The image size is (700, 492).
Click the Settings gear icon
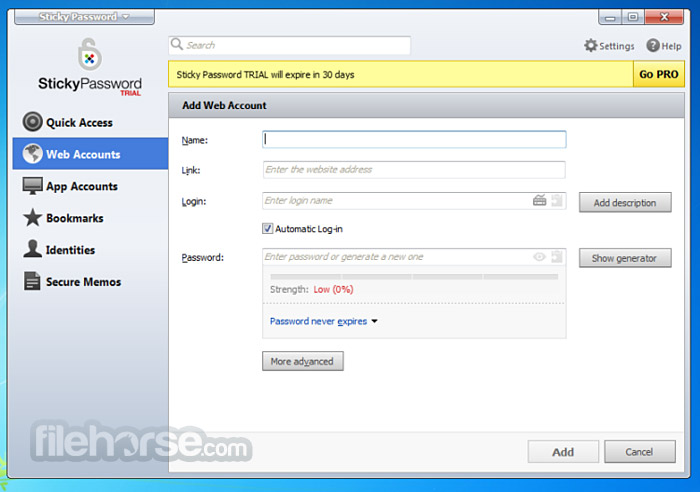[x=591, y=46]
